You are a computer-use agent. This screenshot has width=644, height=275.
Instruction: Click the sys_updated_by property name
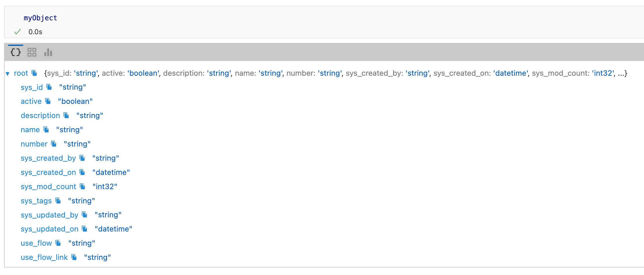(49, 215)
